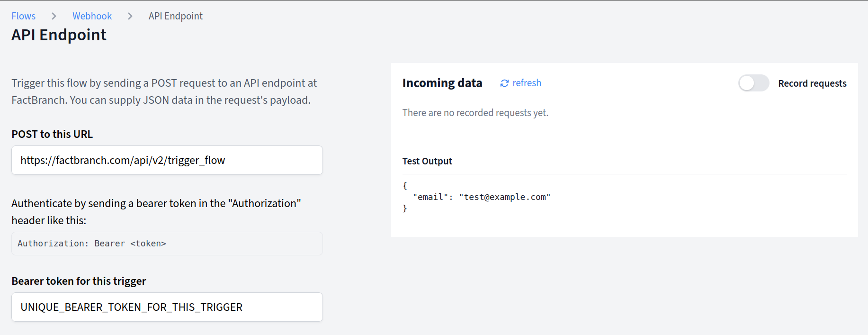Click the API Endpoint page heading
This screenshot has width=868, height=335.
point(59,35)
